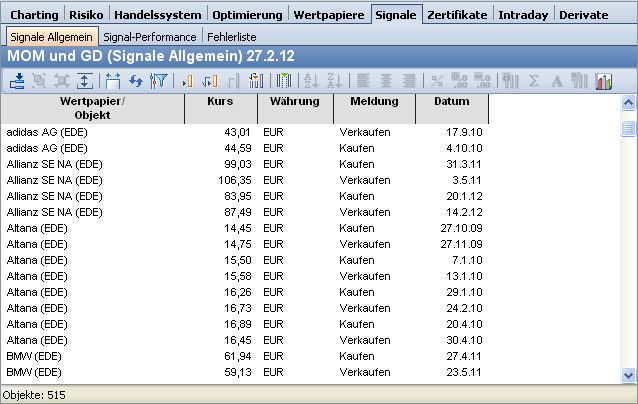This screenshot has width=638, height=404.
Task: Click the fit row height icon
Action: pyautogui.click(x=86, y=81)
